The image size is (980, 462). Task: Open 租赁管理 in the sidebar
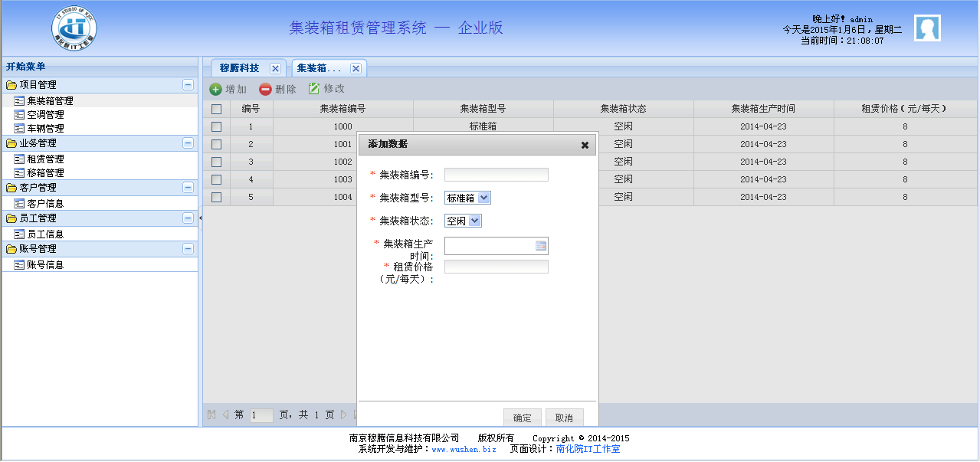[45, 159]
